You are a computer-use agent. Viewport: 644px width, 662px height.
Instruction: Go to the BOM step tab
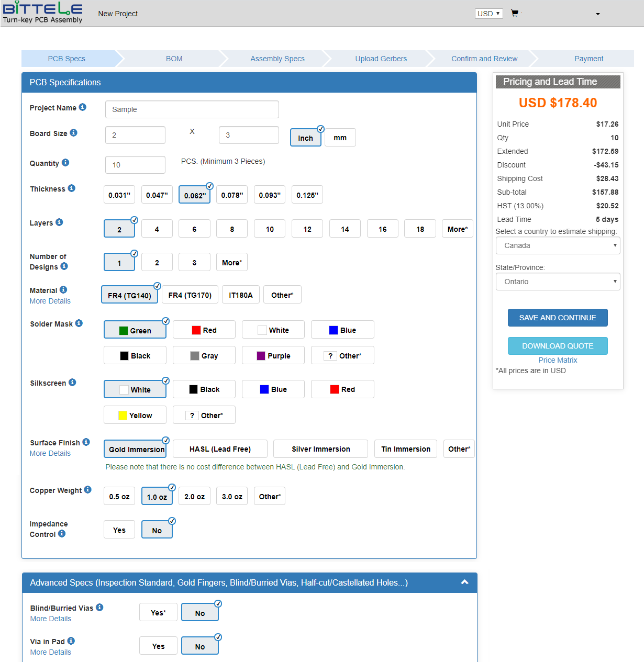pos(174,59)
